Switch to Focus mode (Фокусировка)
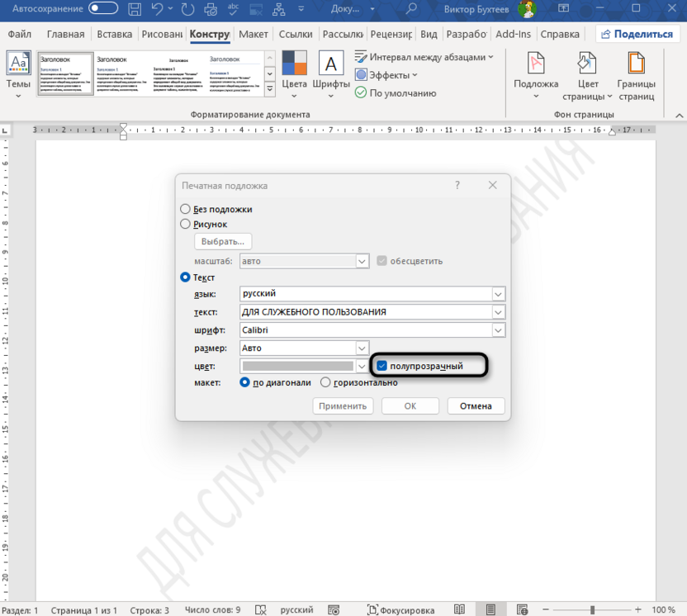The height and width of the screenshot is (616, 687). pos(401,609)
